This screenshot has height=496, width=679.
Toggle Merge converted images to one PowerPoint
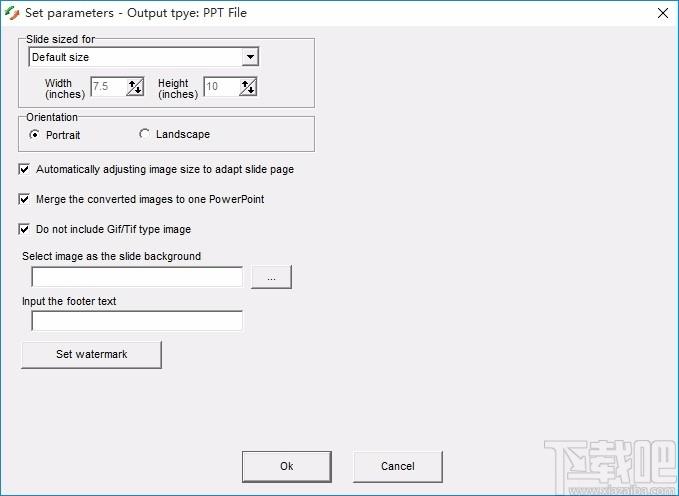click(24, 199)
